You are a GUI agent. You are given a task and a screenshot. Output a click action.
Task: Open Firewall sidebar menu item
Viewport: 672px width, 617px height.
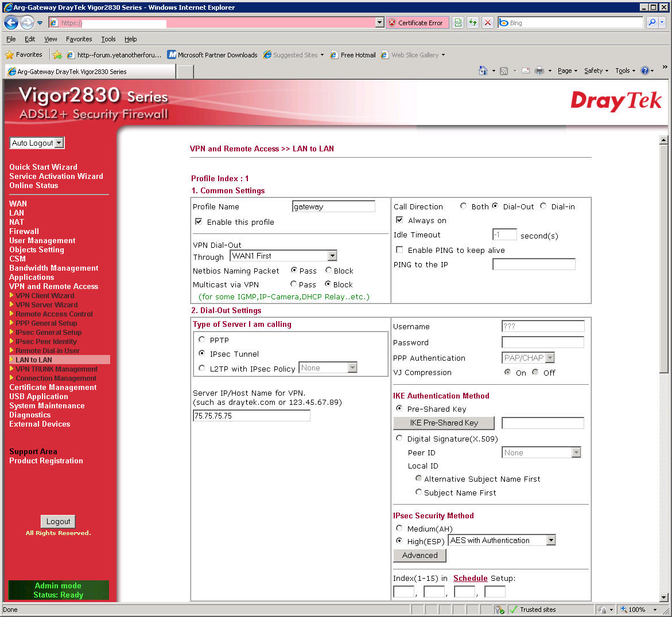tap(24, 231)
